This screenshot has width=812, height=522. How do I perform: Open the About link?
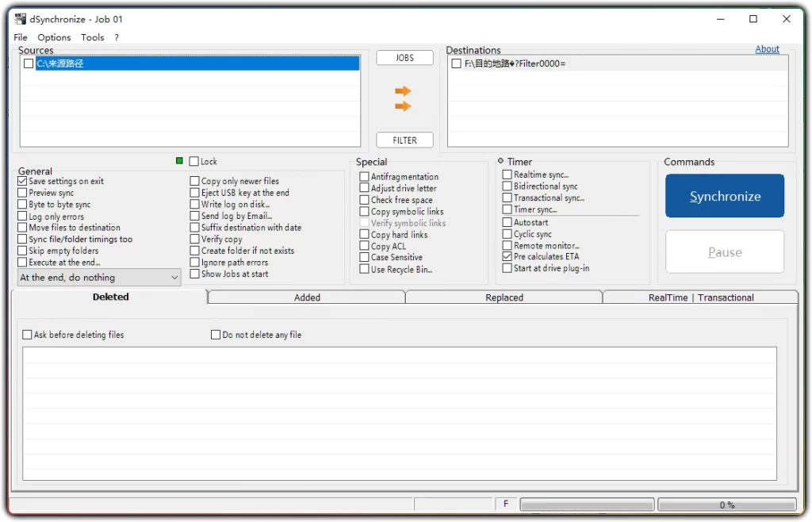tap(767, 48)
